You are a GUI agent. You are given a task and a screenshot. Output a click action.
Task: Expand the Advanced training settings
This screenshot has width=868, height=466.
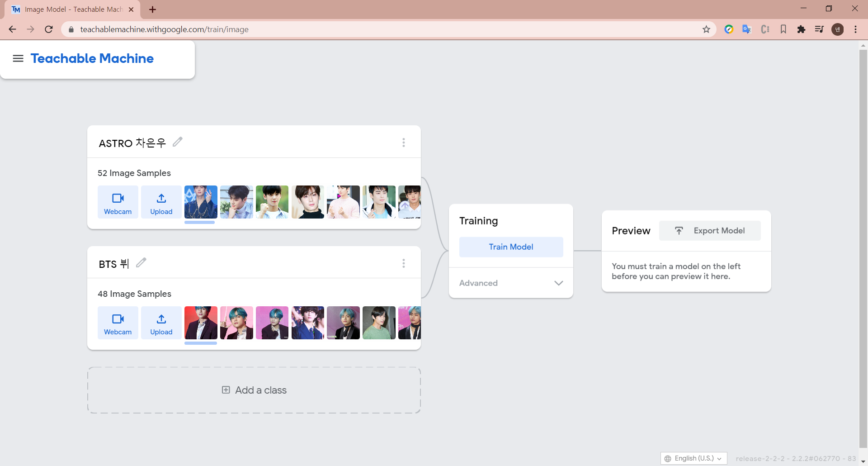tap(511, 283)
